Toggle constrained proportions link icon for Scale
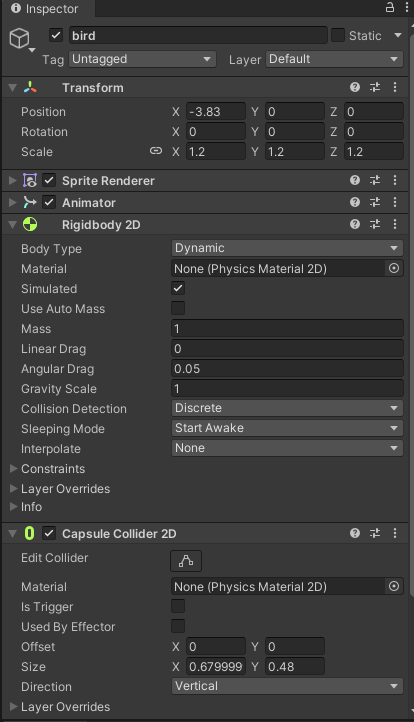The height and width of the screenshot is (722, 414). (x=156, y=151)
